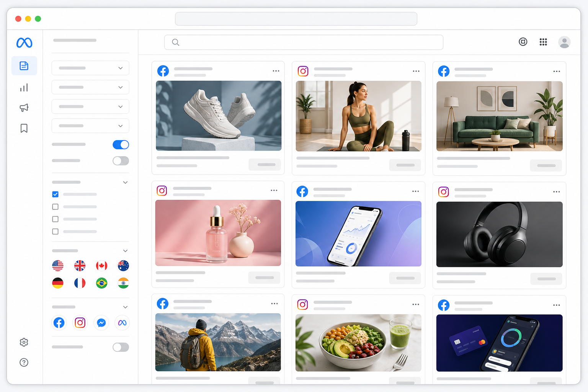Open the white sneakers ad image
This screenshot has height=392, width=588.
(x=219, y=116)
